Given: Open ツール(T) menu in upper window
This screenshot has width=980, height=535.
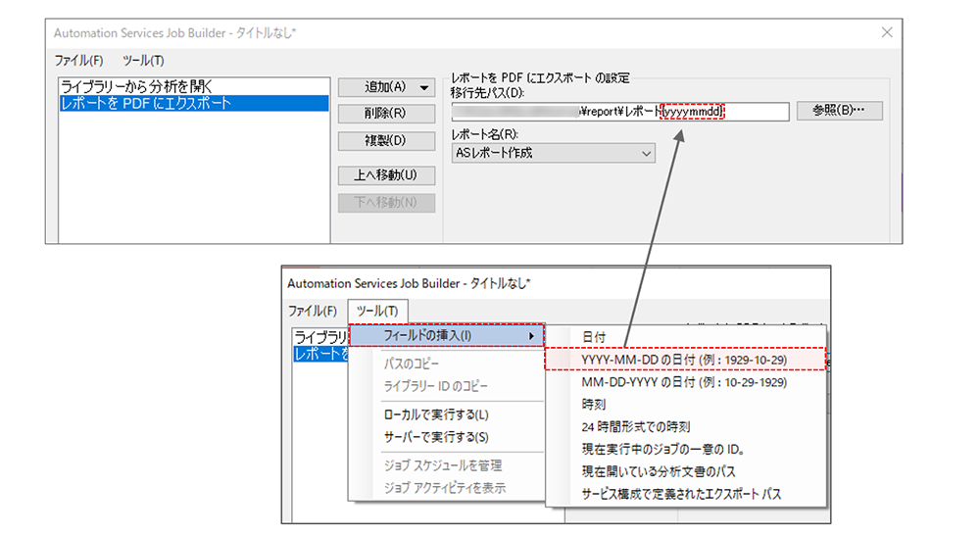Looking at the screenshot, I should pos(143,61).
